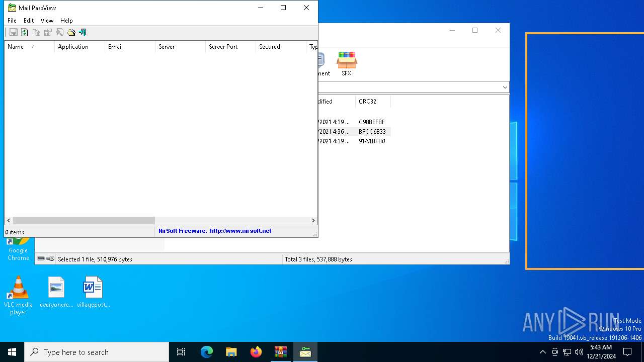The image size is (644, 362).
Task: Open File Explorer from the taskbar
Action: pyautogui.click(x=231, y=352)
